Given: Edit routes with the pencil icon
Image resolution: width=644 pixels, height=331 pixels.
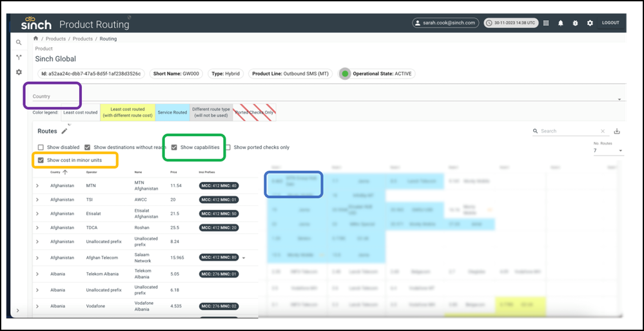Looking at the screenshot, I should tap(64, 131).
